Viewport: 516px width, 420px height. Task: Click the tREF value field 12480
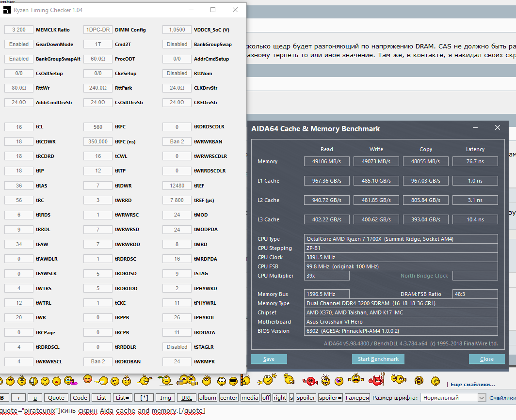pyautogui.click(x=177, y=186)
